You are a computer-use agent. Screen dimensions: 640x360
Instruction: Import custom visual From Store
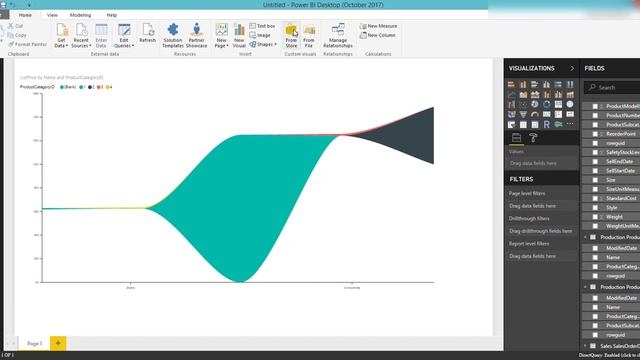pyautogui.click(x=291, y=36)
